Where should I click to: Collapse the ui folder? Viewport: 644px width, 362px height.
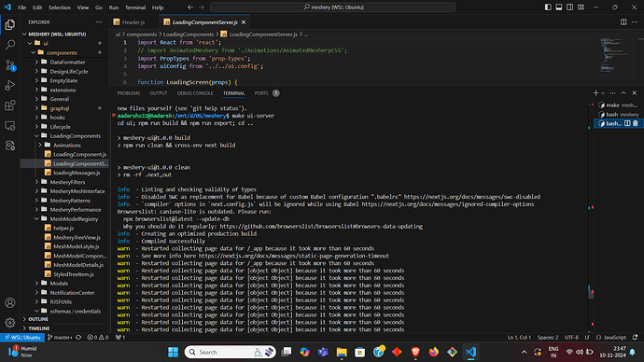point(30,43)
